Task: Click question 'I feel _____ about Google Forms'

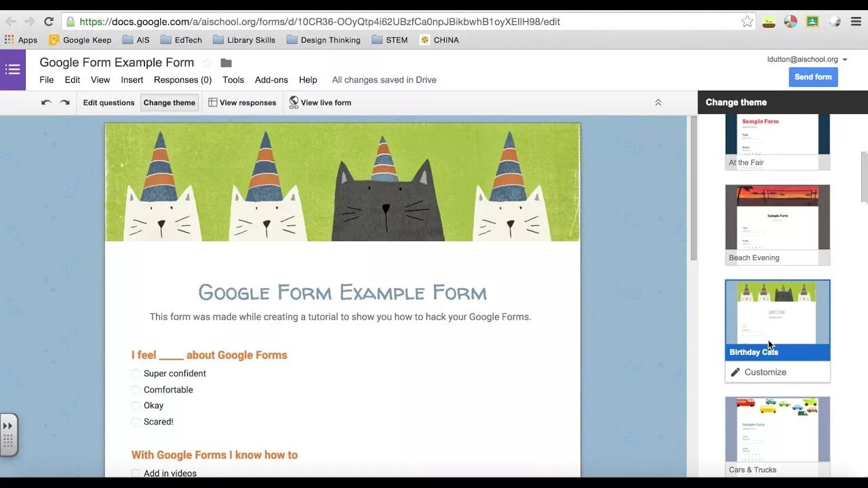Action: click(x=210, y=355)
